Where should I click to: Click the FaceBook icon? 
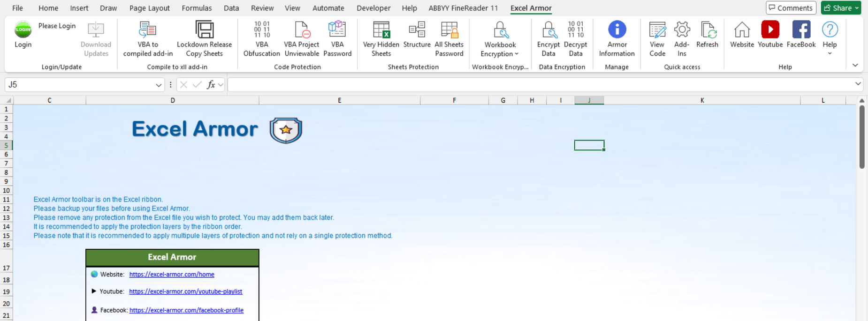click(801, 30)
